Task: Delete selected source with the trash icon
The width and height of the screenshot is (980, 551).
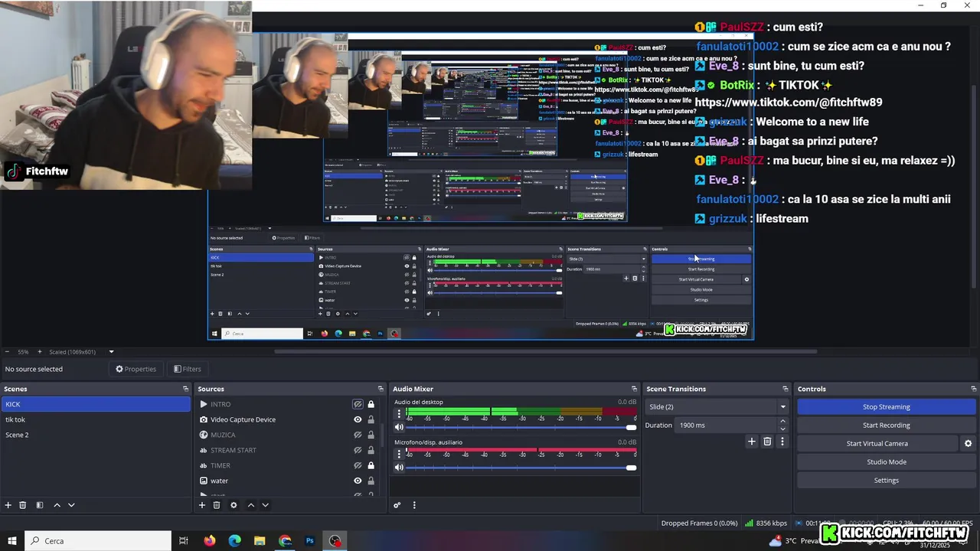Action: pos(217,505)
